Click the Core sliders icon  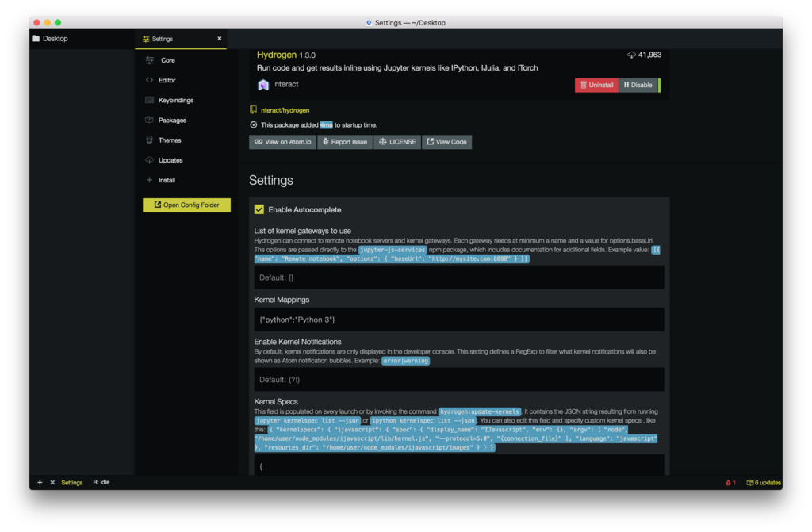coord(150,60)
